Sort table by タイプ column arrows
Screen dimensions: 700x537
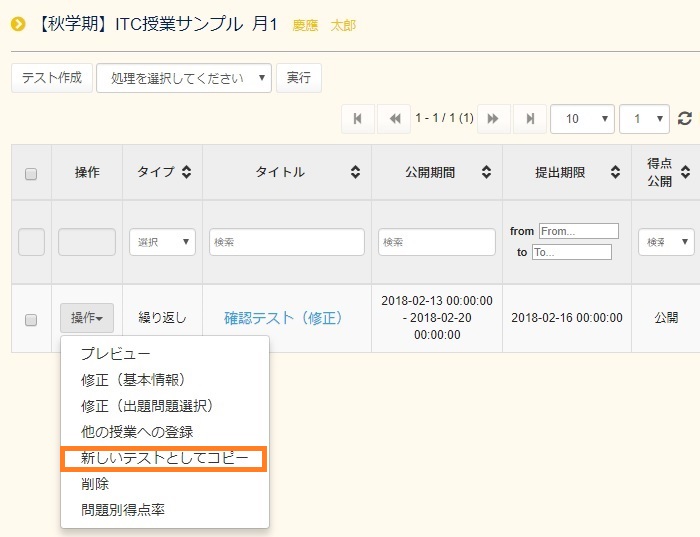click(186, 172)
